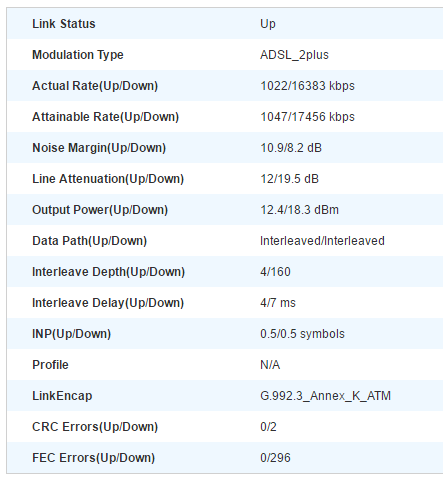Viewport: 443px width, 480px height.
Task: Click the INP(Up/Down) label
Action: coord(71,334)
